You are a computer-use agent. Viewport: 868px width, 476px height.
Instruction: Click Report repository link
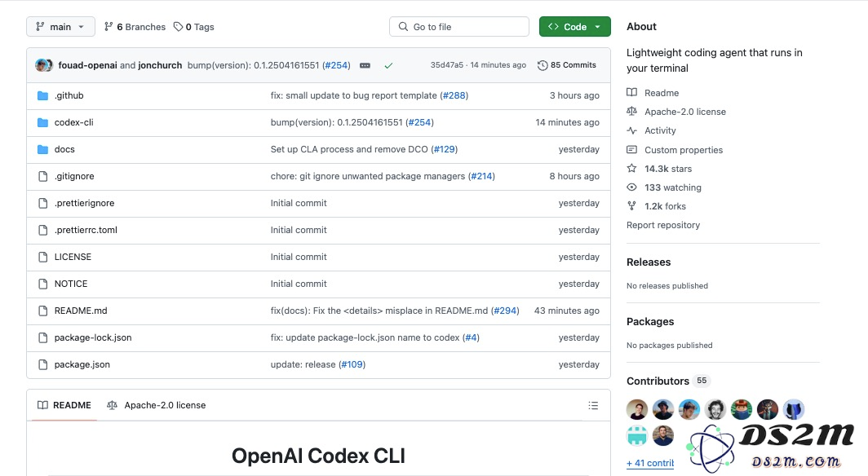[663, 225]
